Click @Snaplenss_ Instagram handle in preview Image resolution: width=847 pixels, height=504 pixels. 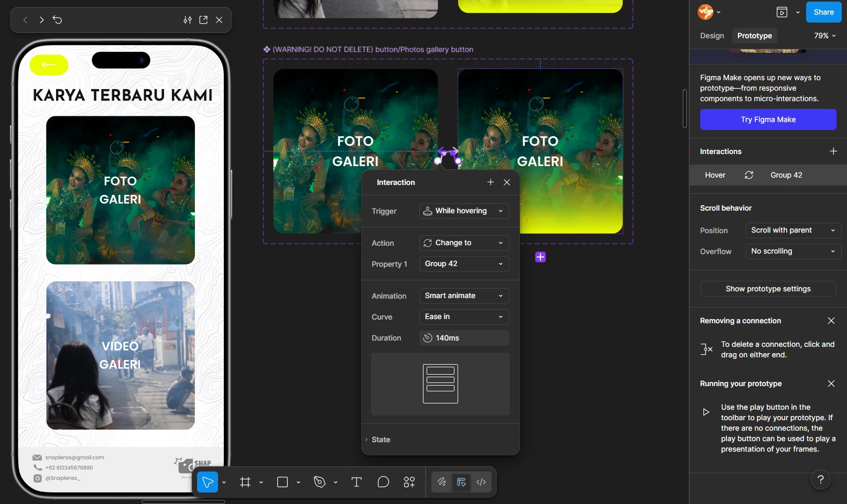[x=62, y=478]
